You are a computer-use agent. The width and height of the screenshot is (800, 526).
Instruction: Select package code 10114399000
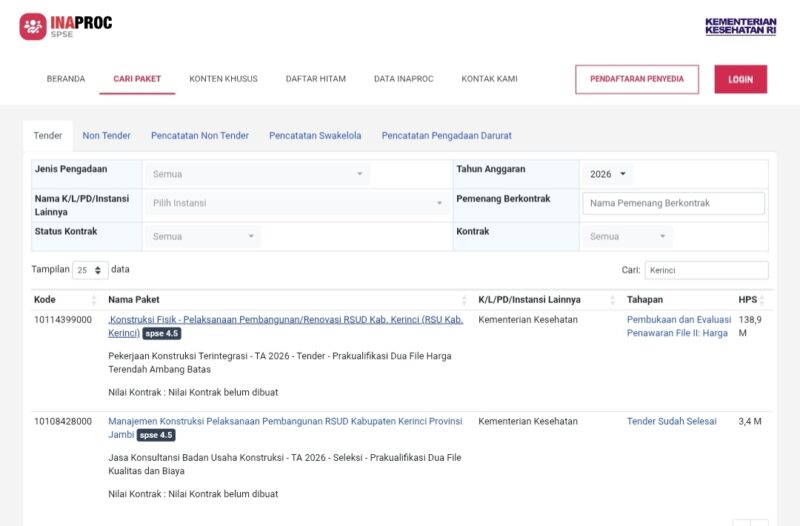click(63, 320)
